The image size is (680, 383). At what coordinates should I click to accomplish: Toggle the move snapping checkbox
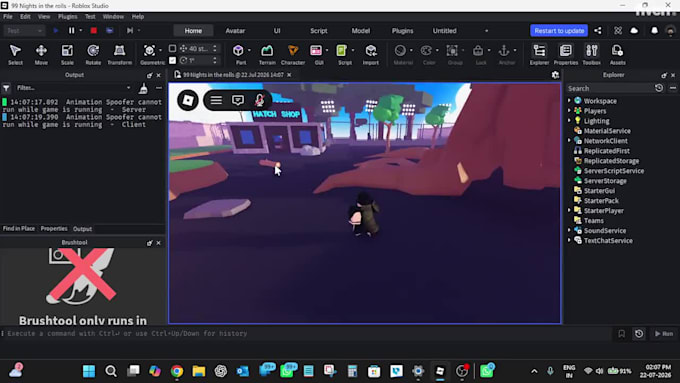click(172, 48)
